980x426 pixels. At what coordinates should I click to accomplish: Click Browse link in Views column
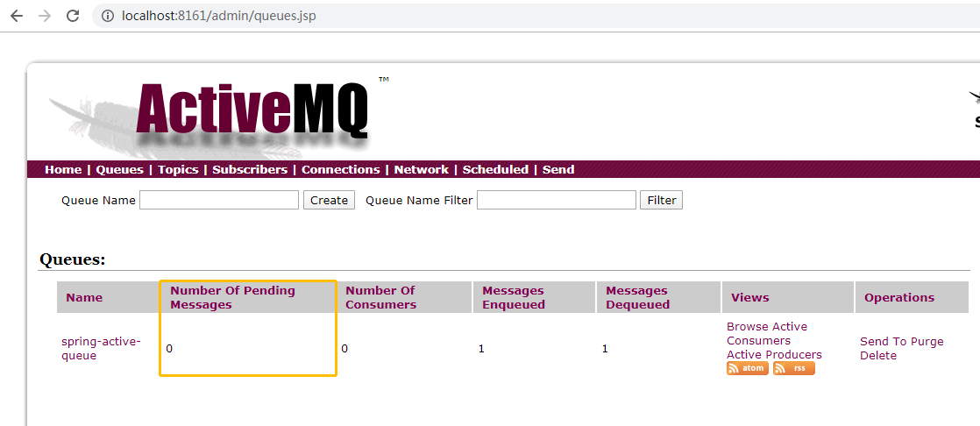[748, 327]
